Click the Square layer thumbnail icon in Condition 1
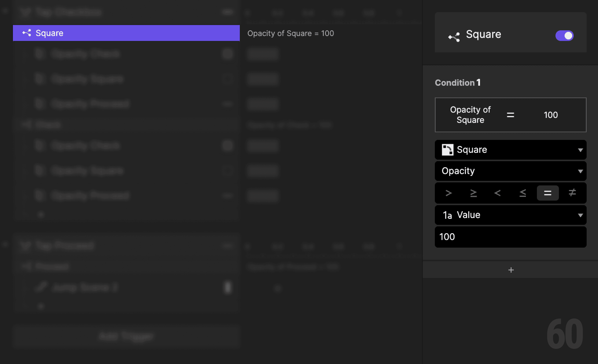The width and height of the screenshot is (598, 364). click(448, 150)
